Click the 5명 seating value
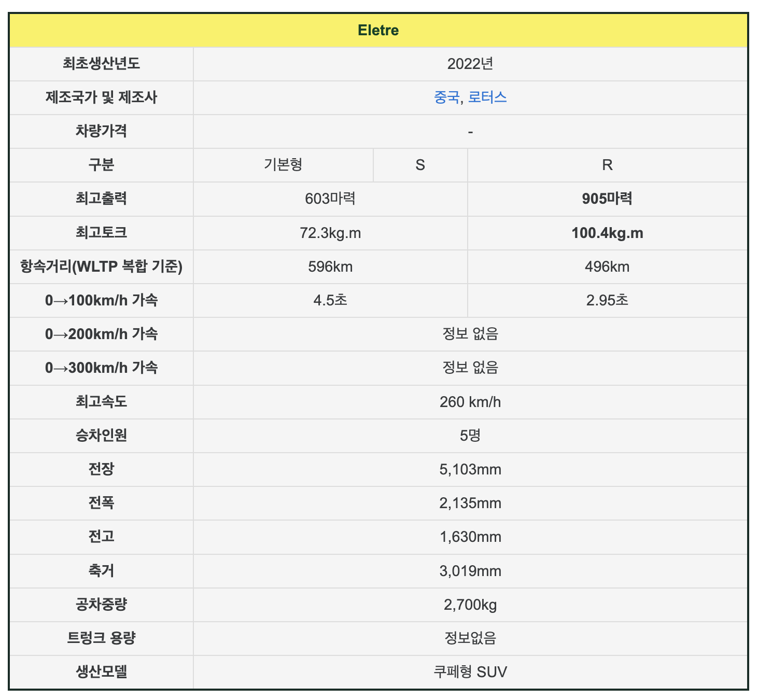Viewport: 758px width, 700px height. (470, 436)
